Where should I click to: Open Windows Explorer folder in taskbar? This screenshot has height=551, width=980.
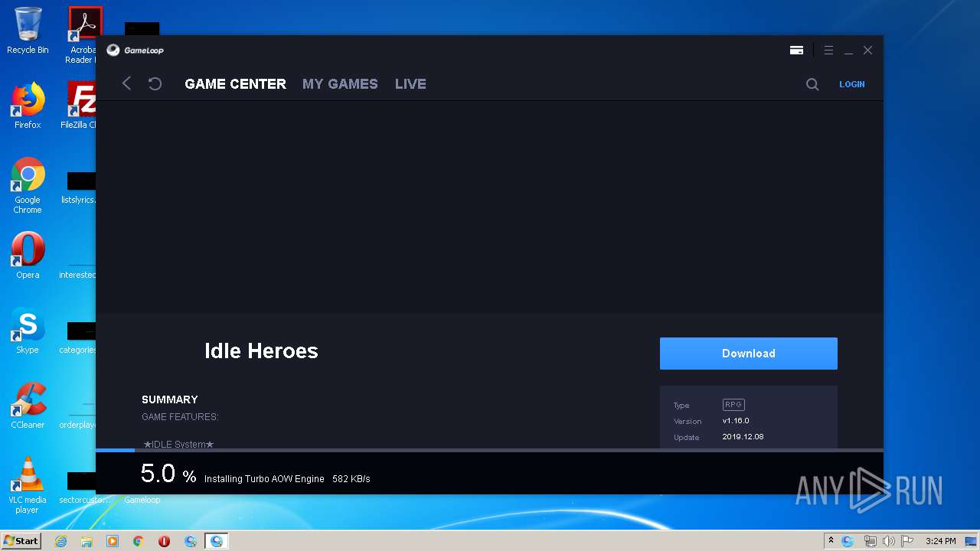point(87,541)
